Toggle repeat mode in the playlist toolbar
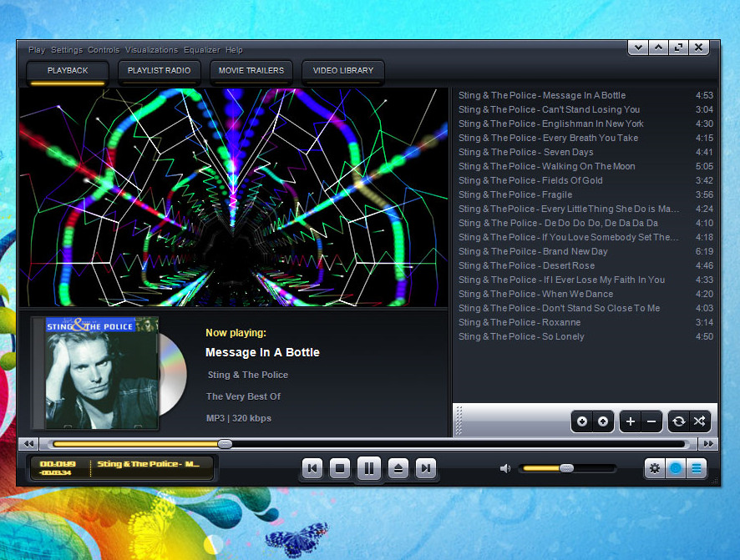Image resolution: width=740 pixels, height=560 pixels. 679,421
